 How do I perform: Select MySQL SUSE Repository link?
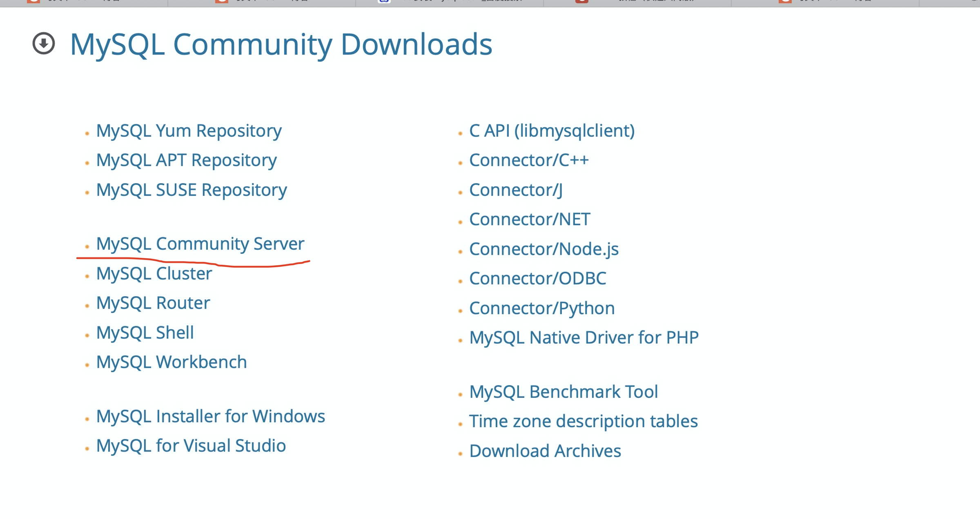192,190
